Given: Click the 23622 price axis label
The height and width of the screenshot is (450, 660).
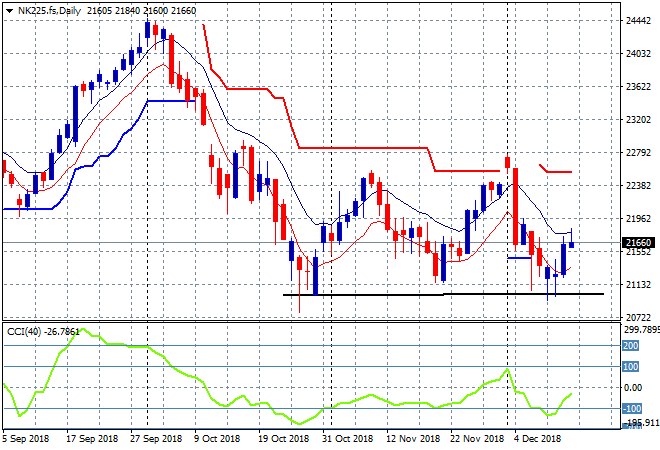Looking at the screenshot, I should coord(639,86).
